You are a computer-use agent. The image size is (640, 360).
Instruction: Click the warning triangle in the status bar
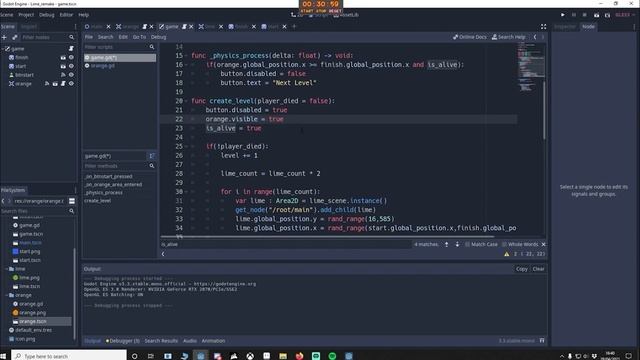click(507, 254)
